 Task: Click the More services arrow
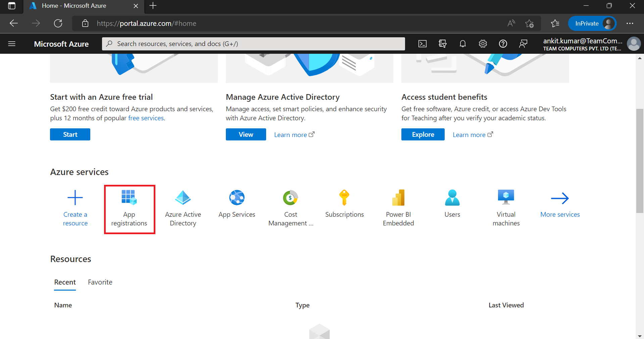point(560,198)
